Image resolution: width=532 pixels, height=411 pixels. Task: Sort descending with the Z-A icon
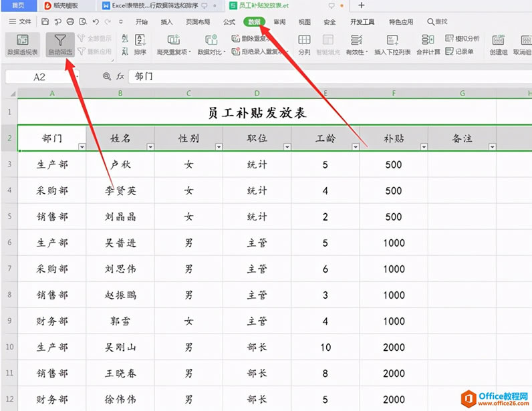125,51
